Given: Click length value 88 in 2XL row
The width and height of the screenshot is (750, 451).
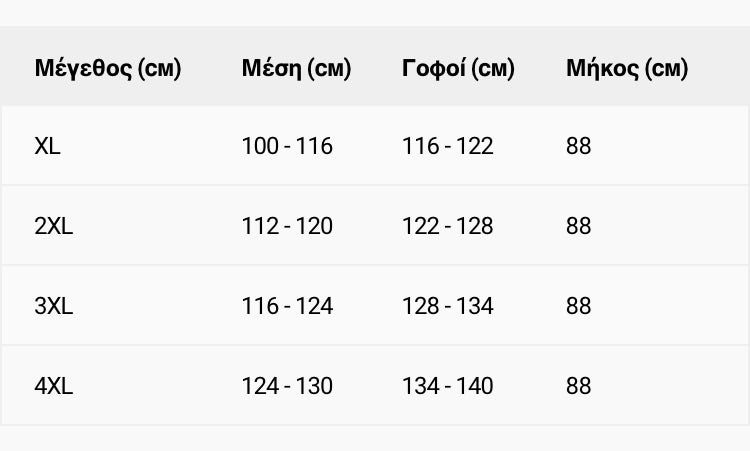Looking at the screenshot, I should (x=579, y=226).
